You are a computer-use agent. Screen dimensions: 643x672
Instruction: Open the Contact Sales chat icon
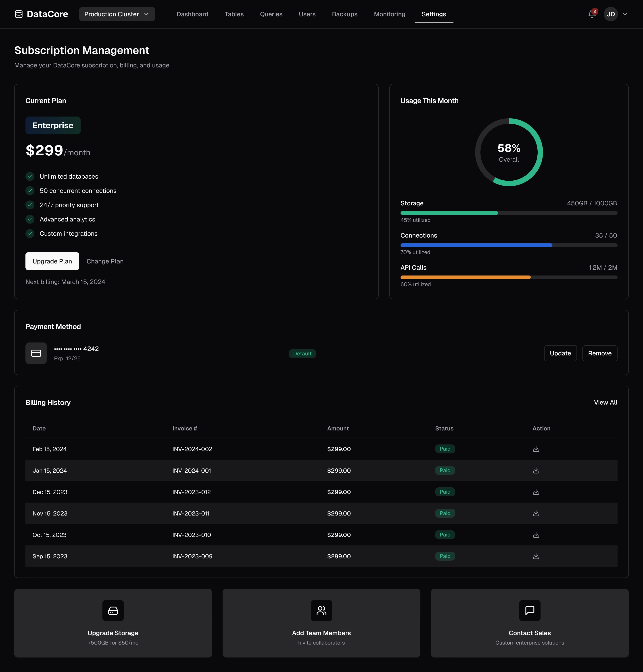tap(529, 610)
